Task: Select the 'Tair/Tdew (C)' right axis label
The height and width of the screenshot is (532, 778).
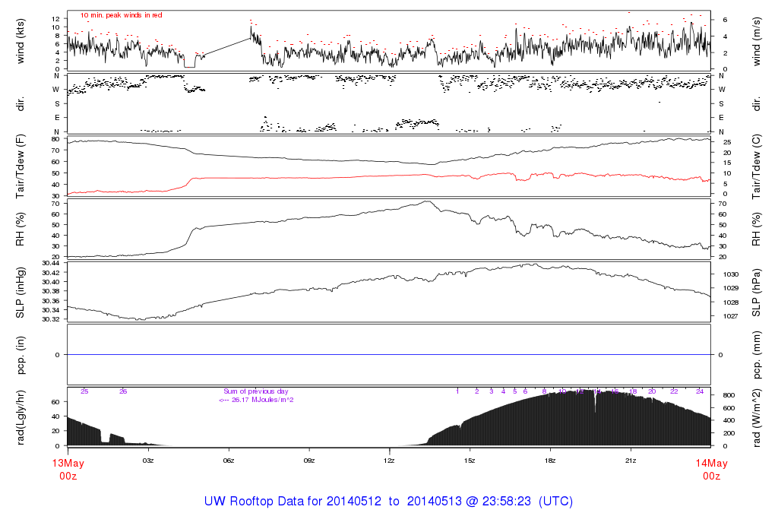Action: tap(757, 165)
